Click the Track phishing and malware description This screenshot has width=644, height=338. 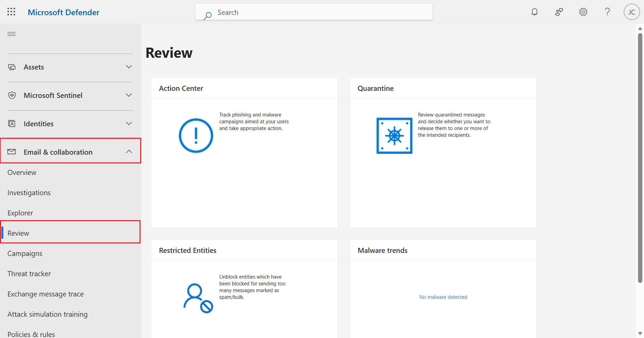coord(254,122)
